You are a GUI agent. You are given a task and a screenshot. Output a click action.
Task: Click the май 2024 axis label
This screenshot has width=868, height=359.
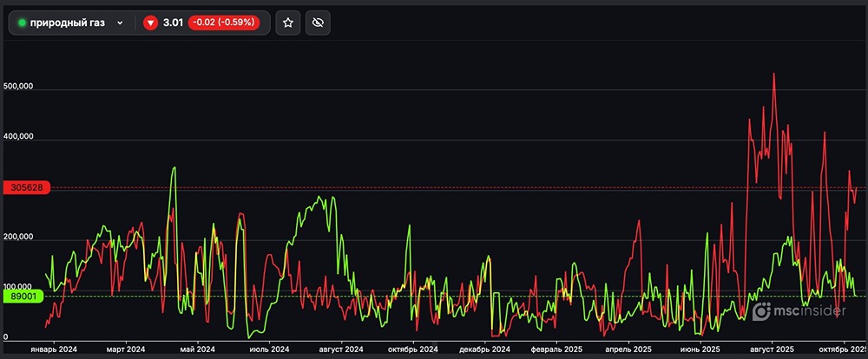coord(199,349)
